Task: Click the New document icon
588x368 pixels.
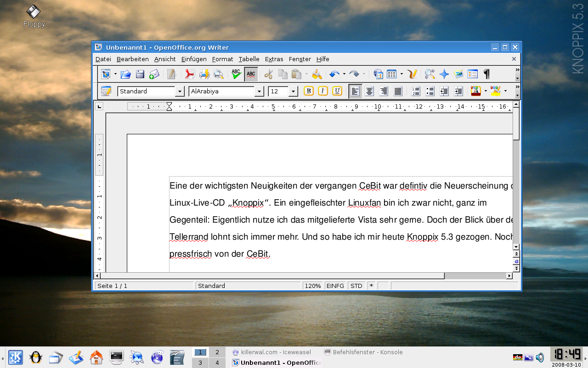Action: pos(106,74)
